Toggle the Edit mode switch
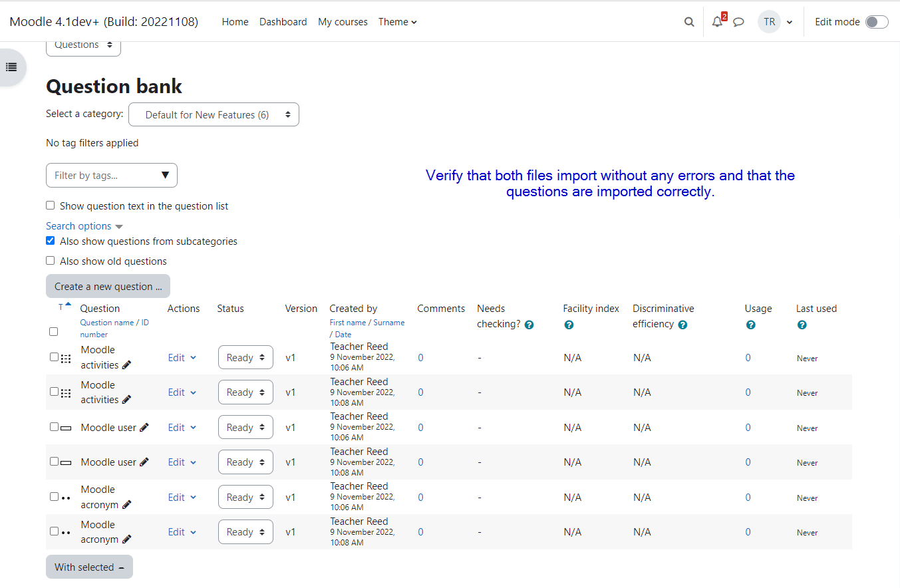This screenshot has width=900, height=588. pyautogui.click(x=877, y=22)
